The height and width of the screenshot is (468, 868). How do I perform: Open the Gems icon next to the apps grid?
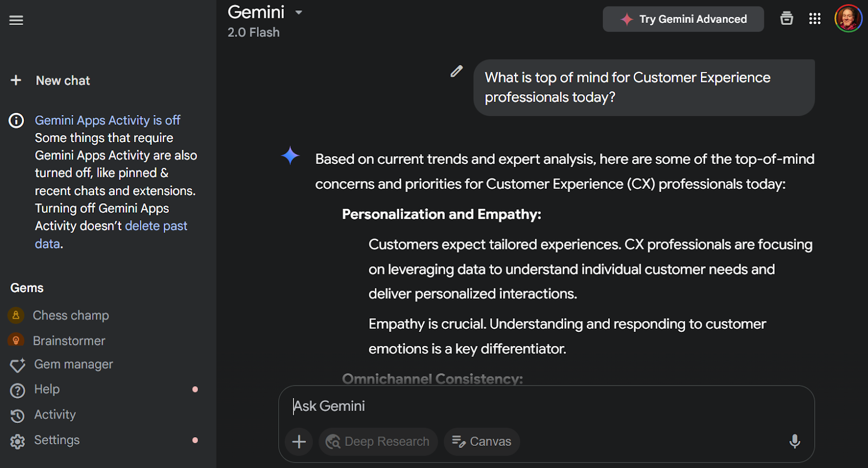[x=786, y=19]
